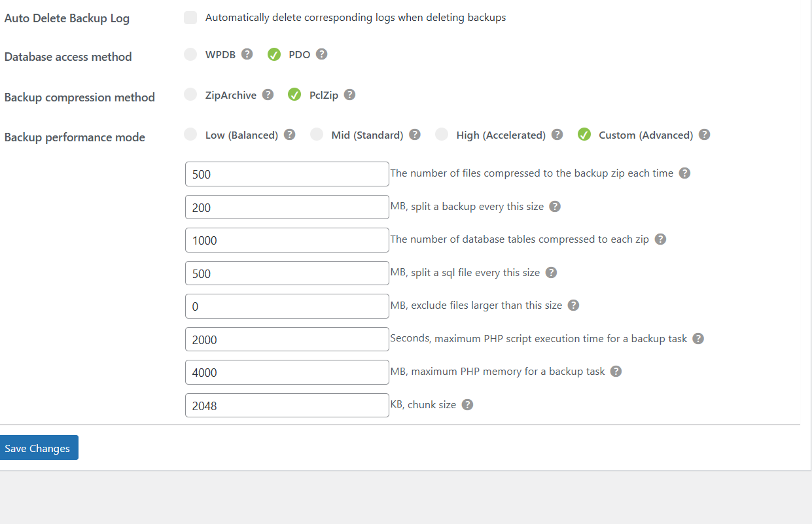
Task: Select WPDB database access method
Action: click(x=190, y=54)
